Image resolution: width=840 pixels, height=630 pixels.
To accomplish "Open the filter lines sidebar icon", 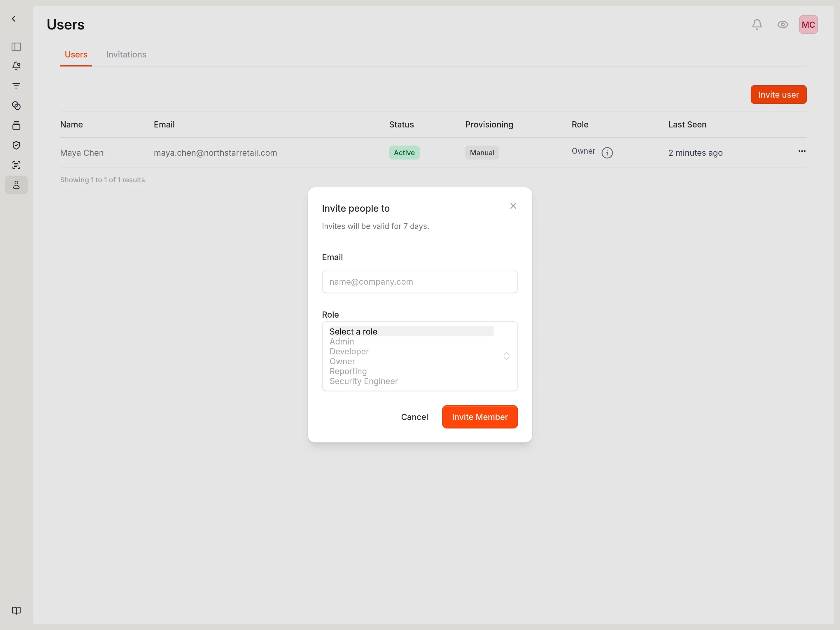I will 16,86.
